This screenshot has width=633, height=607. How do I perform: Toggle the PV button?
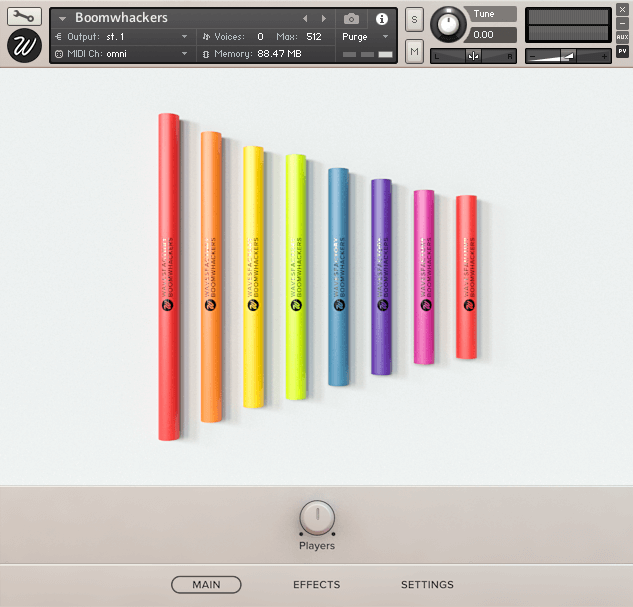click(622, 51)
